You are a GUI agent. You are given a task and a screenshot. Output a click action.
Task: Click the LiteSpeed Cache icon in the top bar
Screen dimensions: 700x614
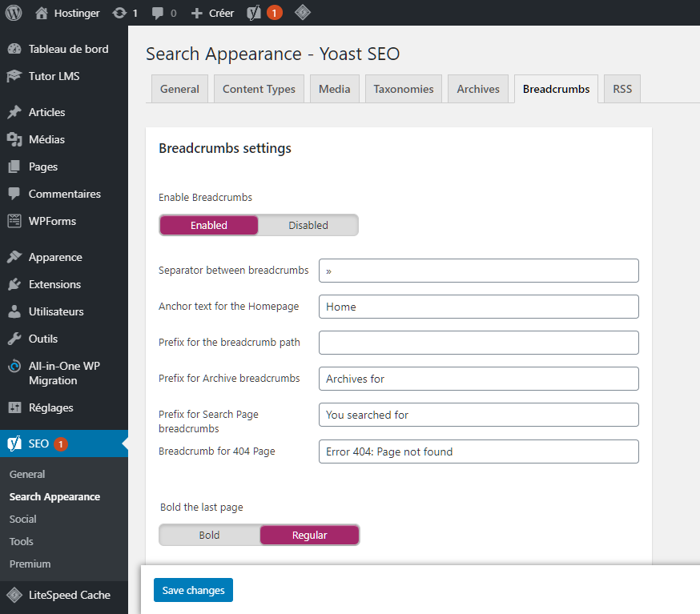pyautogui.click(x=303, y=12)
